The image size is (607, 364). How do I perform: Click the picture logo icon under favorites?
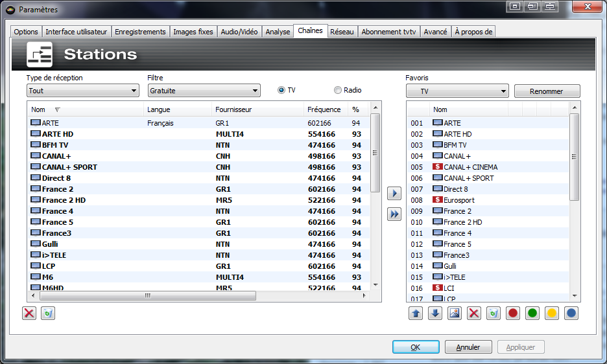point(455,313)
